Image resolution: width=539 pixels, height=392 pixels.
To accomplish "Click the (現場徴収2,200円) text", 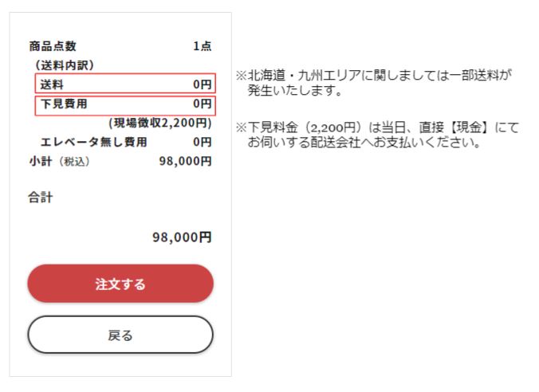I will (x=159, y=123).
